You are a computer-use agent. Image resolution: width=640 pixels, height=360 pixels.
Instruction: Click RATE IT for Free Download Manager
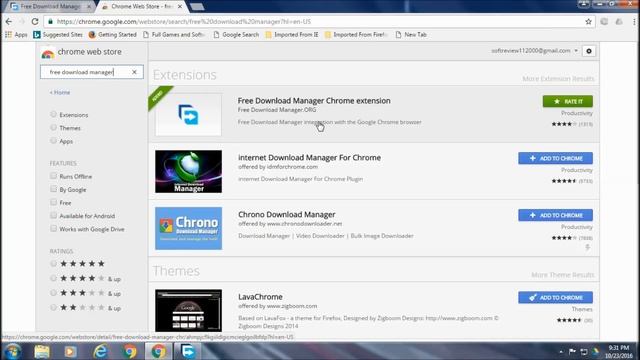tap(568, 101)
